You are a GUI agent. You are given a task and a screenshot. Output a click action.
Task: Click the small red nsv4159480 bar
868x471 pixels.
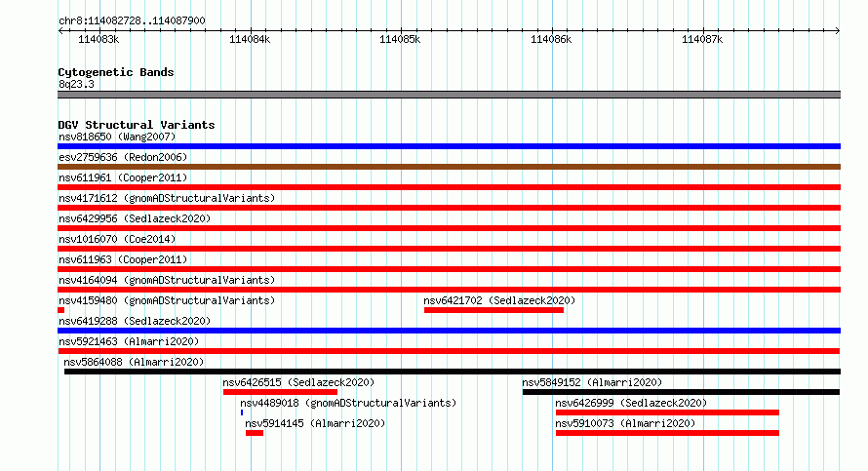point(60,310)
